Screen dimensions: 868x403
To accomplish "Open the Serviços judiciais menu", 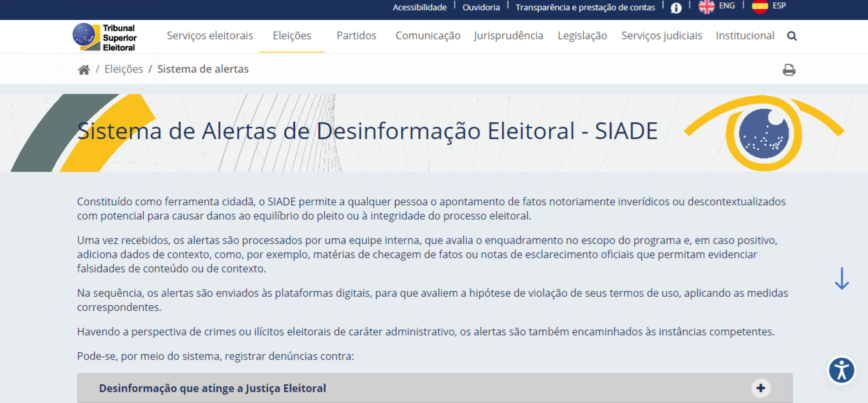I will (662, 36).
